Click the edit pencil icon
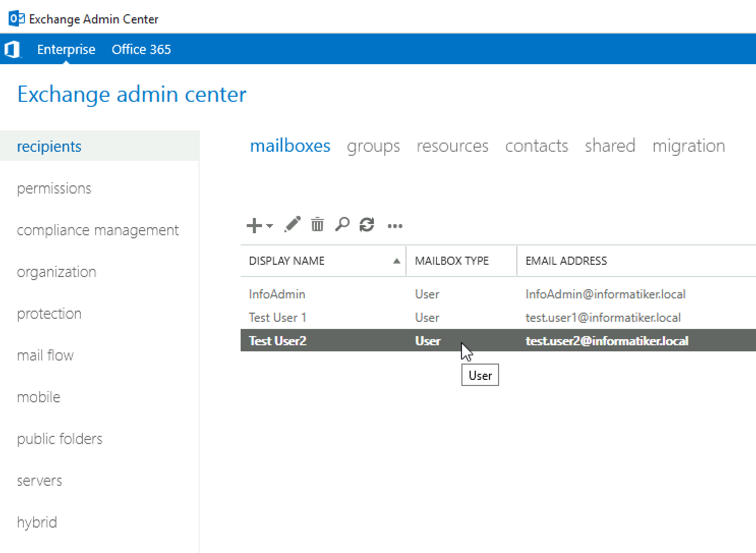756x553 pixels. point(293,224)
